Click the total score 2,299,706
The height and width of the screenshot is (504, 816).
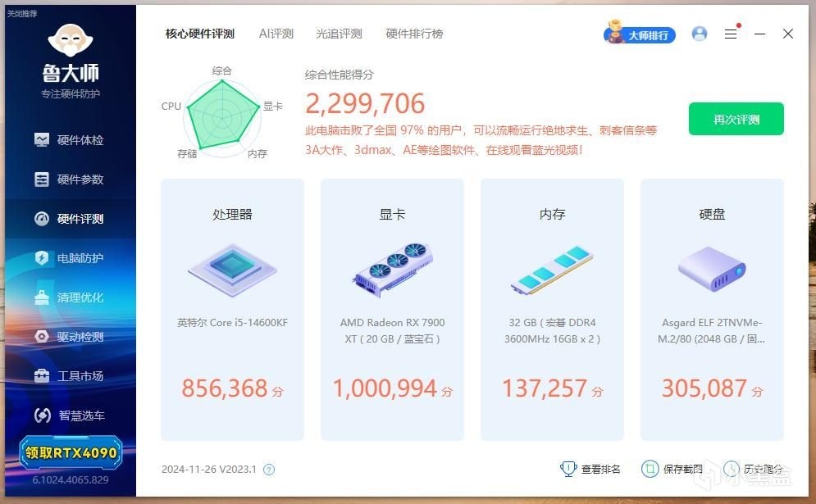point(365,103)
